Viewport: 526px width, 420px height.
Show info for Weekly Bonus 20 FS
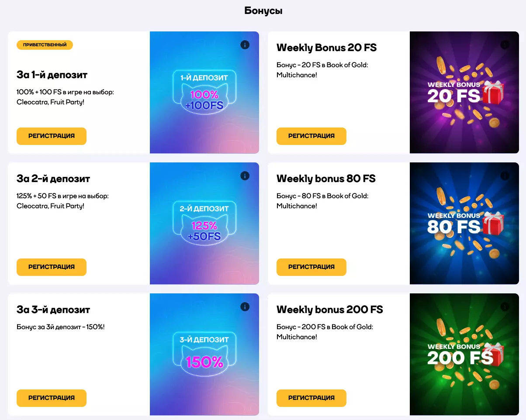(505, 45)
